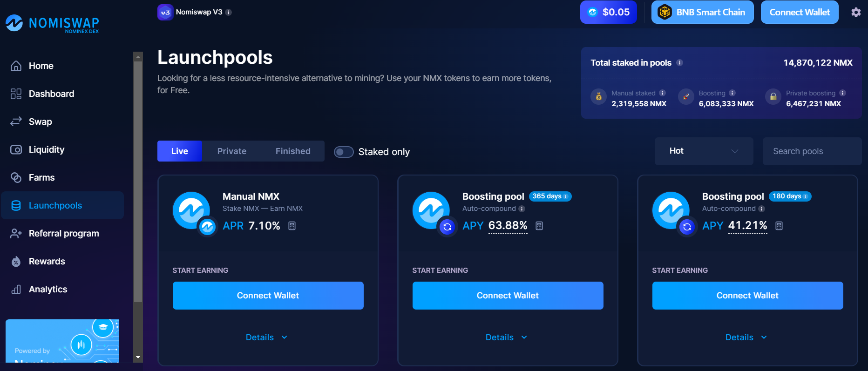Click Total staked in pools info icon

click(679, 63)
